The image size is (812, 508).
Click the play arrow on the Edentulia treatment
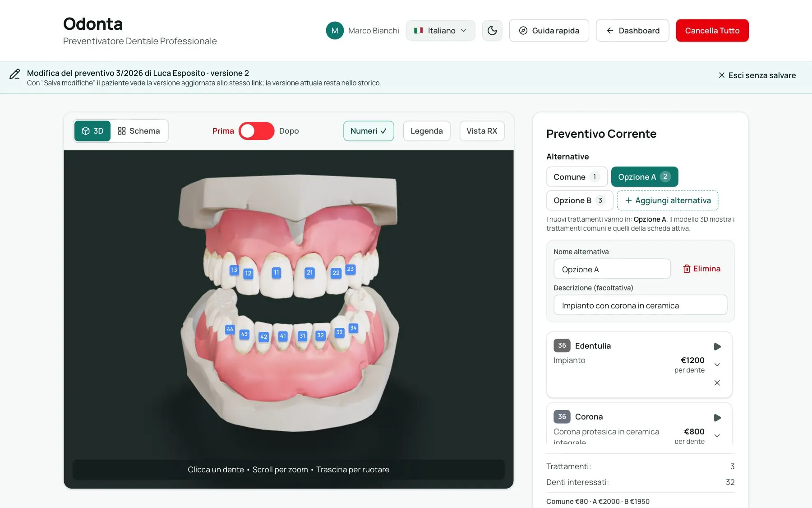pyautogui.click(x=717, y=347)
